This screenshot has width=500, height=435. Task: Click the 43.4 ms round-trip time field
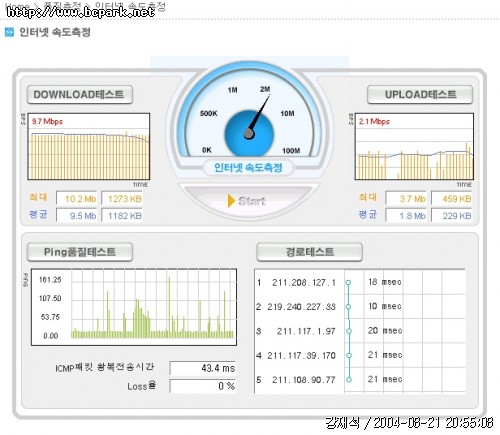[203, 368]
